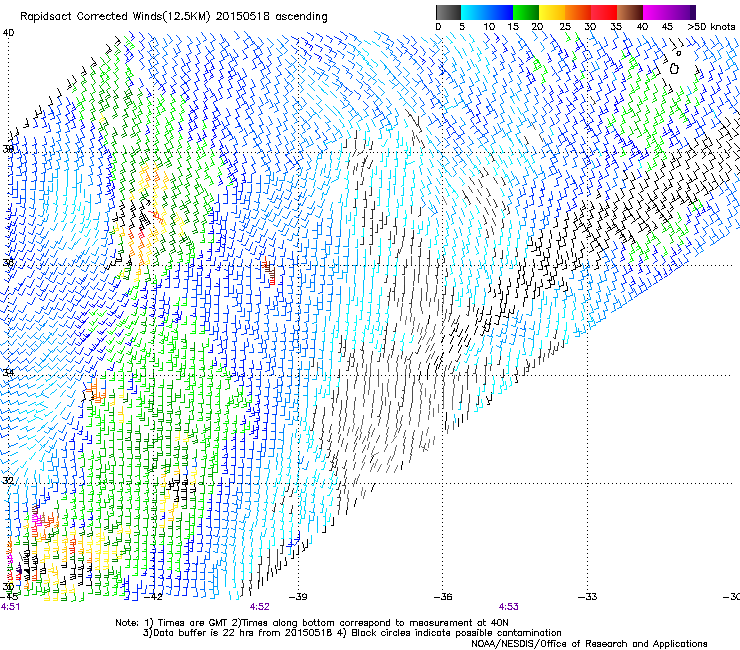The height and width of the screenshot is (650, 740).
Task: Click the note line beginning 'Note: 1) Times are GMT'
Action: coord(312,623)
